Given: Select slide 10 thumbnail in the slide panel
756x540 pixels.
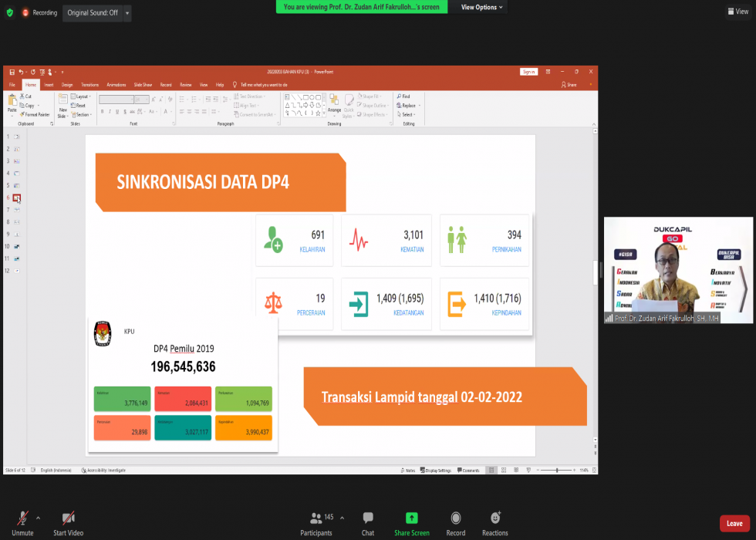Looking at the screenshot, I should click(17, 246).
